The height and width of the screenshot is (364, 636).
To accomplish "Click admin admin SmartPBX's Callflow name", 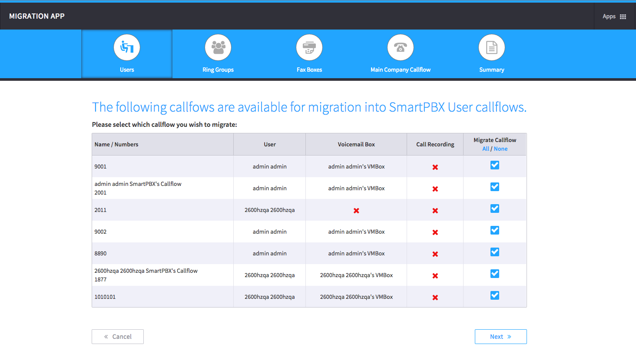I will (138, 184).
